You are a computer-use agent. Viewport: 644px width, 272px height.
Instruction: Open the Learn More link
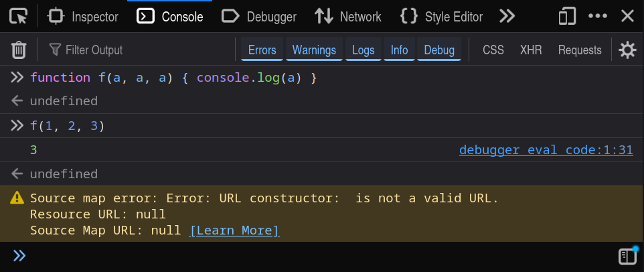tap(234, 230)
